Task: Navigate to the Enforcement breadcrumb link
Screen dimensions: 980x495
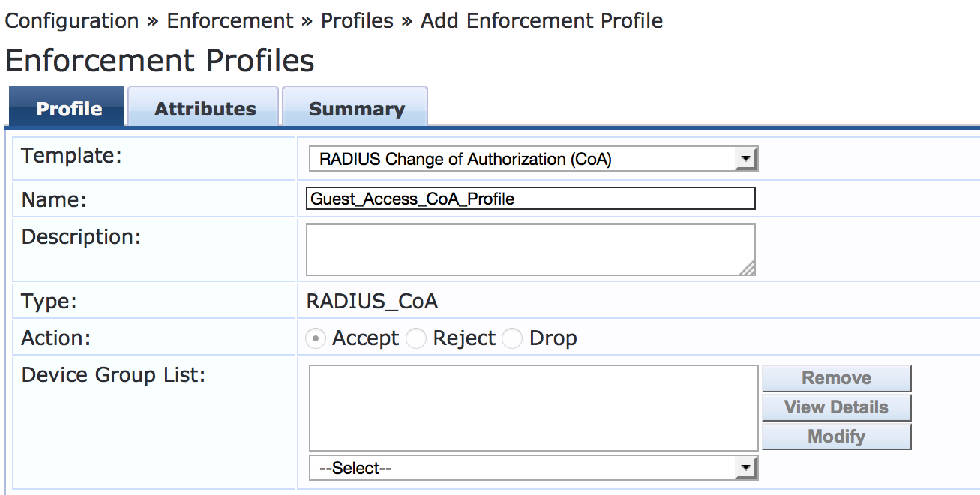Action: (x=230, y=20)
